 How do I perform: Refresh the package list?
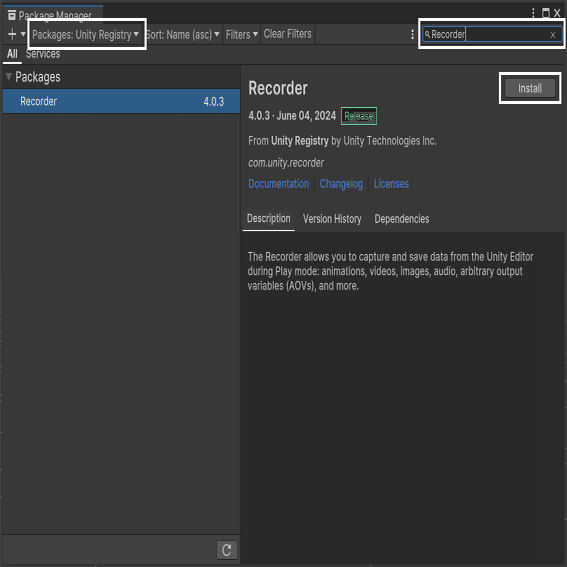pyautogui.click(x=227, y=550)
